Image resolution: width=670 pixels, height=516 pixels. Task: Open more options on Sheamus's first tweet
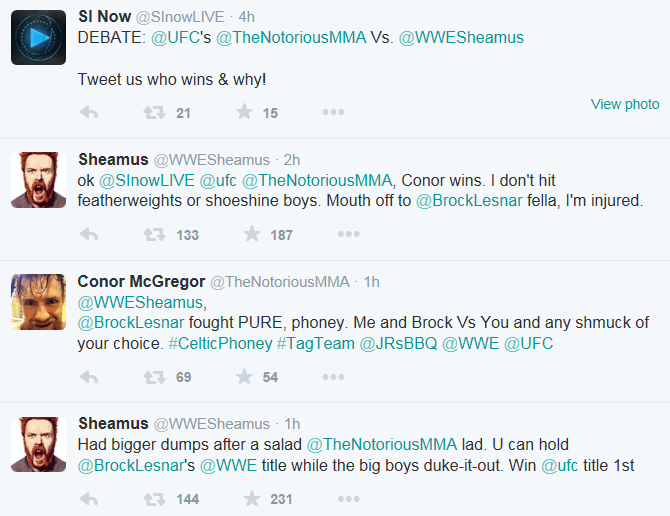coord(347,235)
